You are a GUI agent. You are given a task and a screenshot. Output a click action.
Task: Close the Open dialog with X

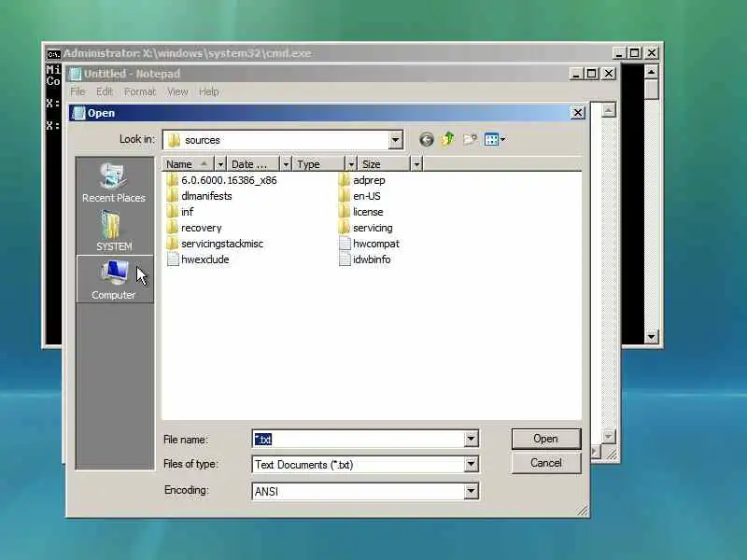tap(577, 112)
